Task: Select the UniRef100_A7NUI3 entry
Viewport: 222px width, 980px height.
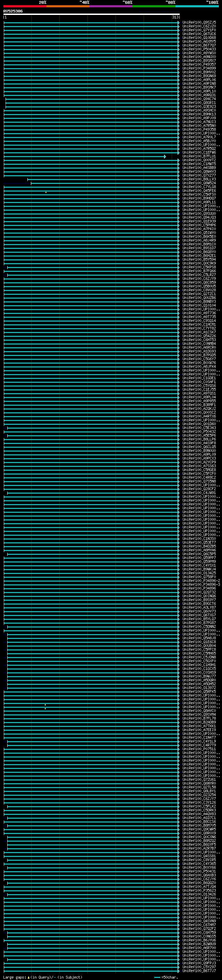Action: pos(199,122)
